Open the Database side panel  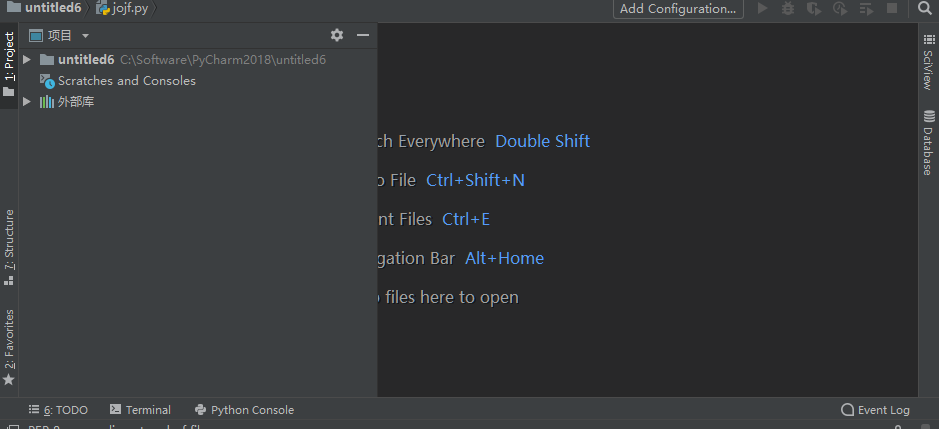tap(928, 143)
